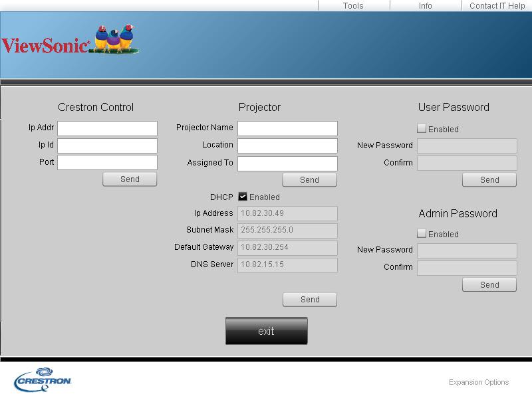The height and width of the screenshot is (398, 532).
Task: Focus the User Password Confirm field
Action: [467, 163]
